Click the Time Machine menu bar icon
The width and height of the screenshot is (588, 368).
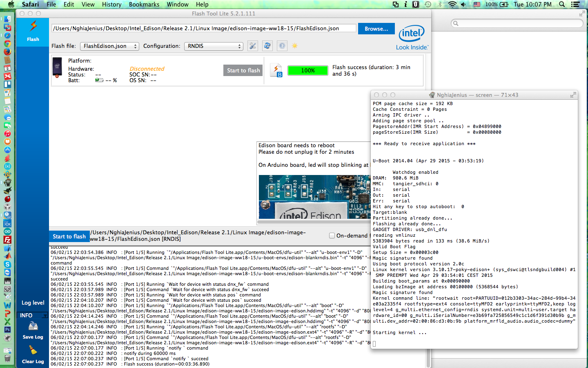coord(428,4)
